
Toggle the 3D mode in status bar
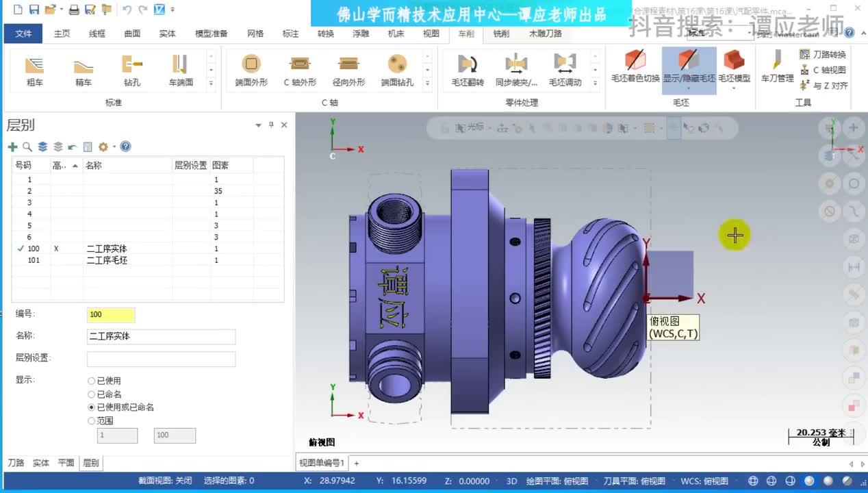tap(511, 481)
